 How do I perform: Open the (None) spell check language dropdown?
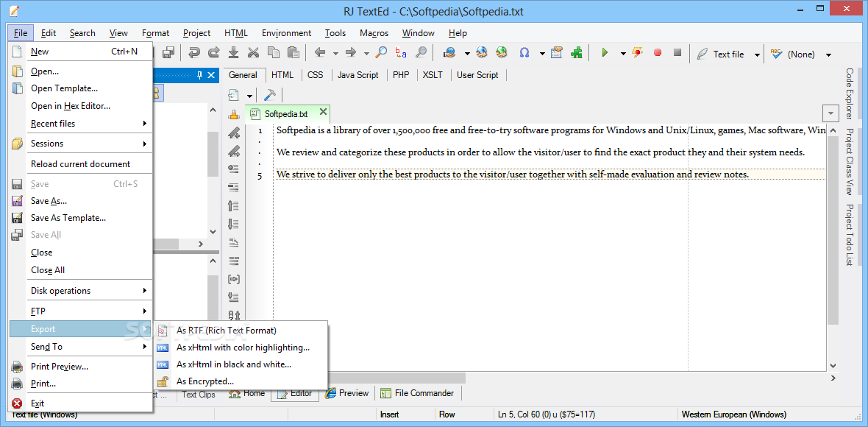pyautogui.click(x=828, y=54)
